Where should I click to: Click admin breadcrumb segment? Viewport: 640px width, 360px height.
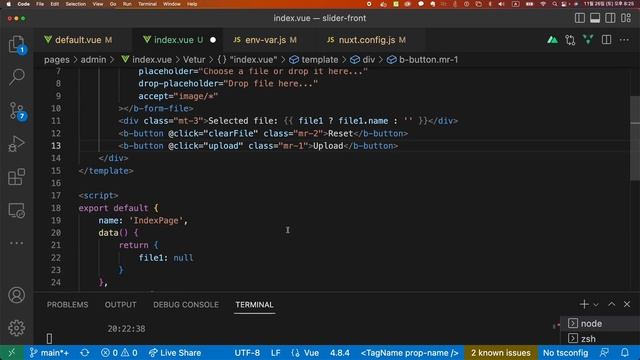coord(93,60)
